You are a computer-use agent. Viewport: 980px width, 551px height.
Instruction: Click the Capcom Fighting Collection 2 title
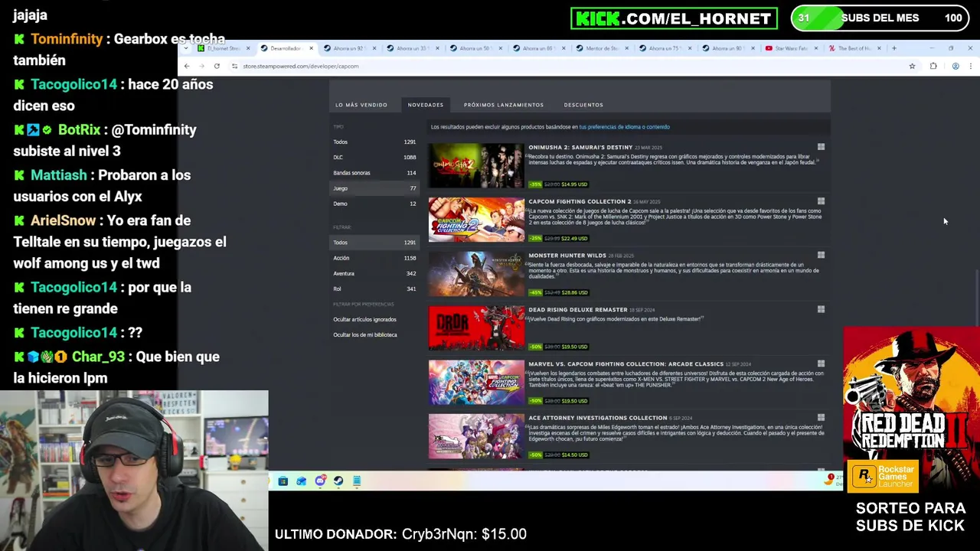[580, 202]
